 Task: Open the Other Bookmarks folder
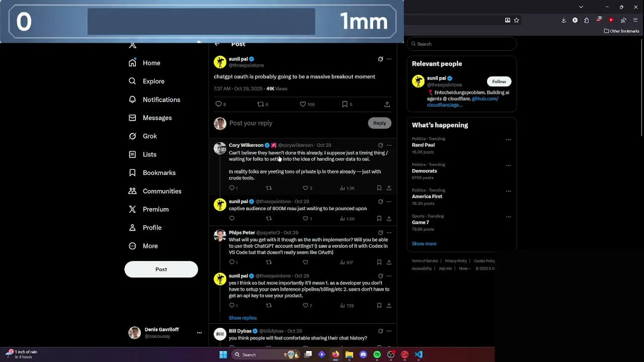pos(622,31)
